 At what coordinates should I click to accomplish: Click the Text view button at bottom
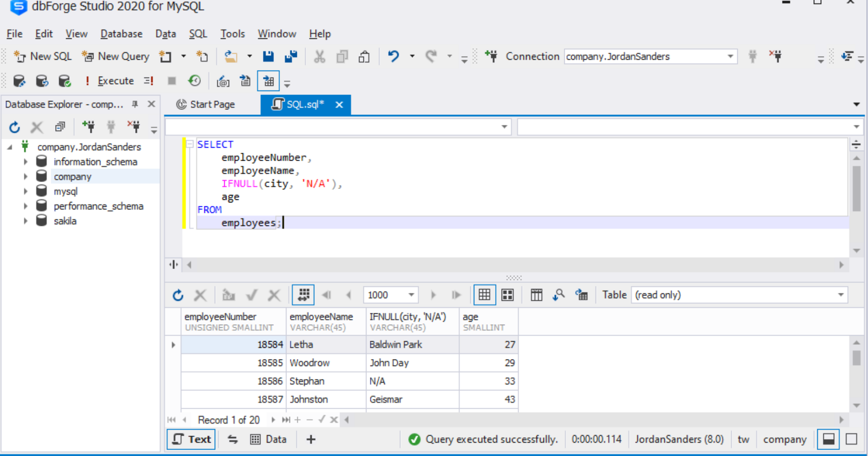(191, 440)
